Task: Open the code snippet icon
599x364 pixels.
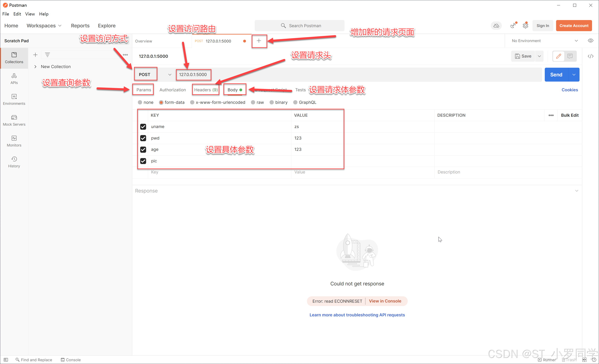Action: [x=590, y=56]
